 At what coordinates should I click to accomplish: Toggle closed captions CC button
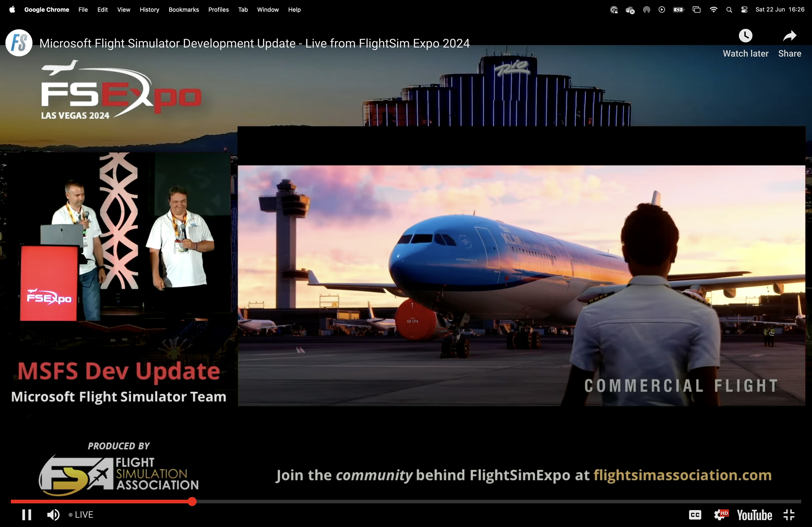coord(695,515)
